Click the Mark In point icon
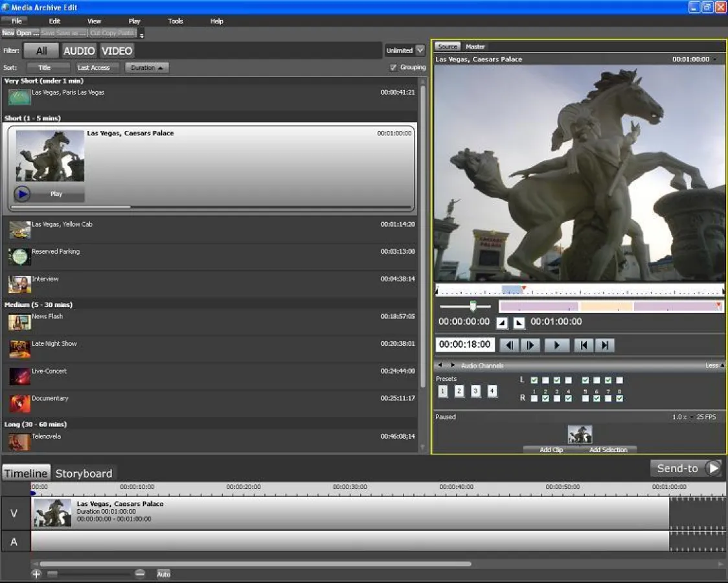Viewport: 728px width, 583px height. [502, 322]
